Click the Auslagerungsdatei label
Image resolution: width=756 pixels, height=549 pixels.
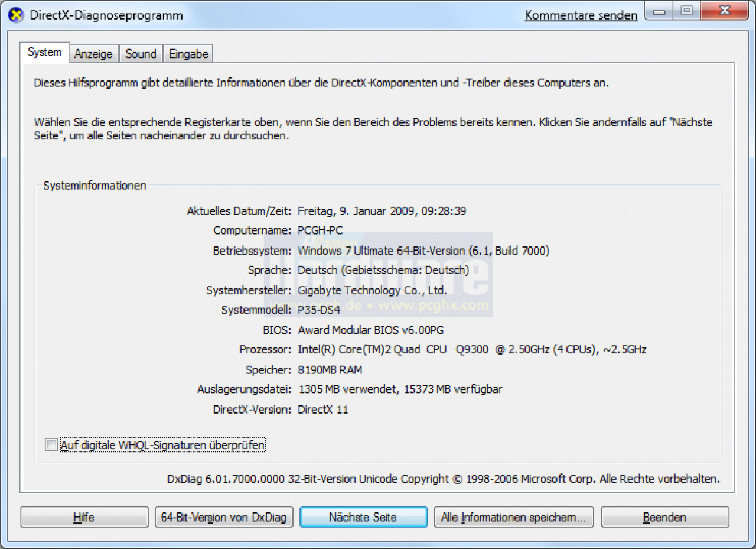point(245,389)
